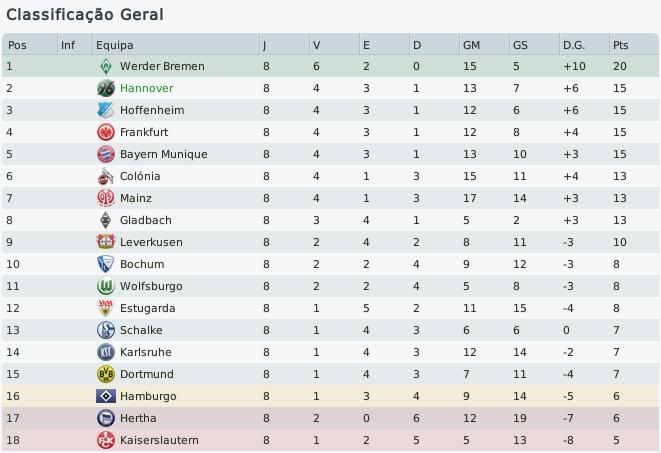Open the Hertha team name

point(139,418)
